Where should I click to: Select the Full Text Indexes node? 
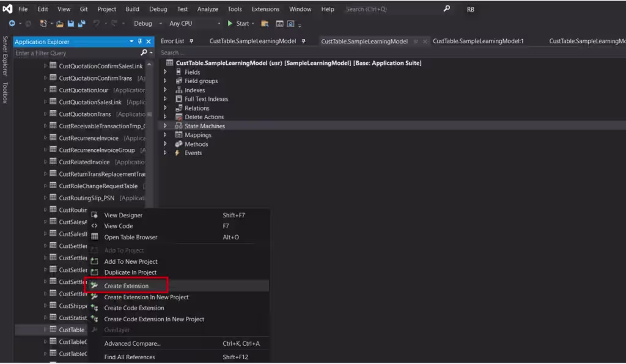(x=207, y=99)
